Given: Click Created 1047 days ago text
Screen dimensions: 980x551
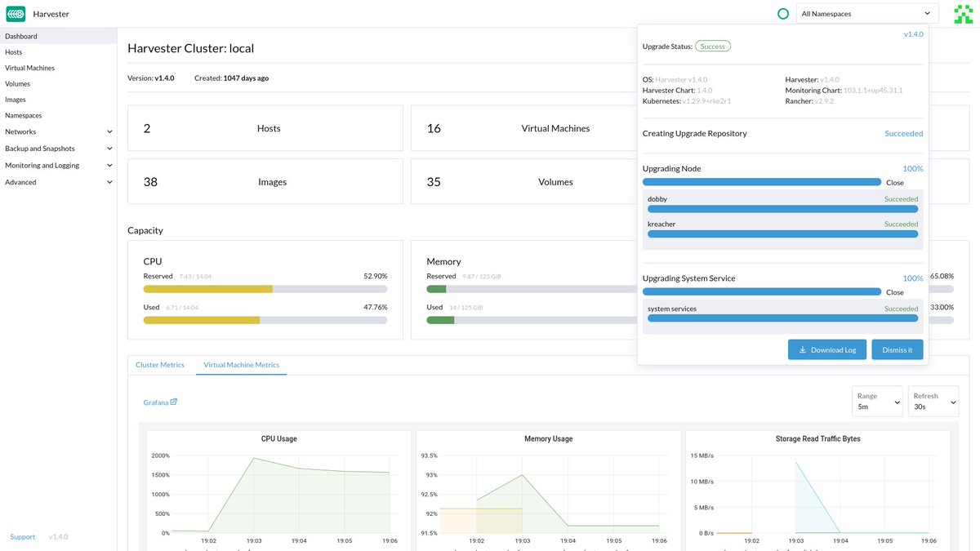Looking at the screenshot, I should (231, 78).
